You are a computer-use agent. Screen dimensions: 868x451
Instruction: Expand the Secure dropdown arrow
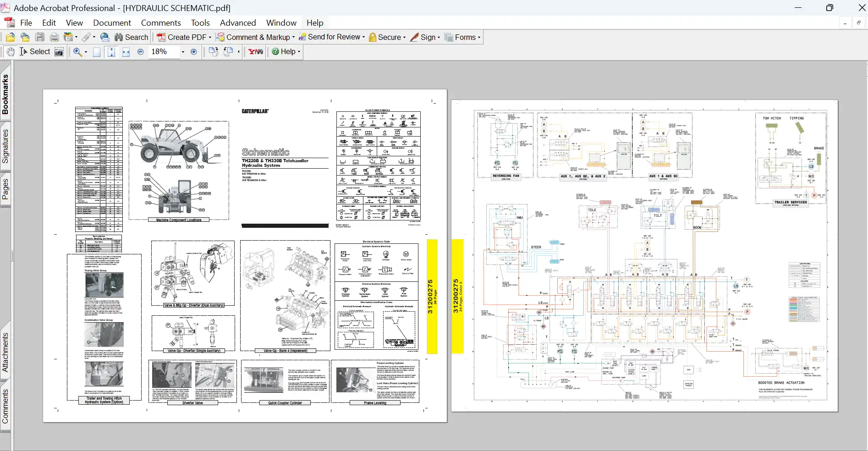click(x=404, y=38)
